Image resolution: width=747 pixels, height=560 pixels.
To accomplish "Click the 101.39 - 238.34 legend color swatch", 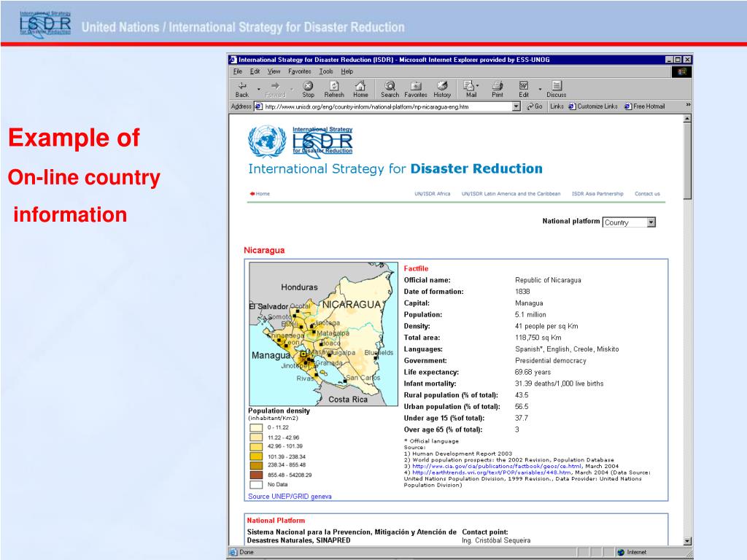I will 256,456.
